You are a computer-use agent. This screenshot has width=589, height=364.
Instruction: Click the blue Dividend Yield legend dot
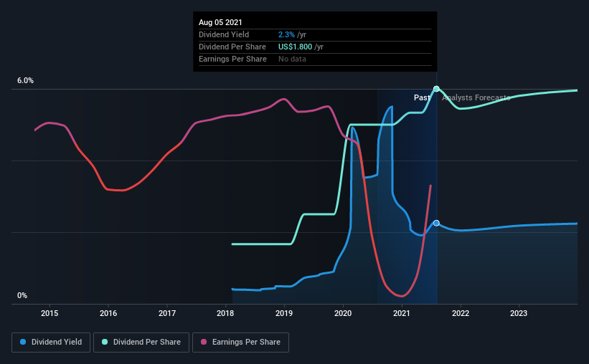(x=23, y=342)
